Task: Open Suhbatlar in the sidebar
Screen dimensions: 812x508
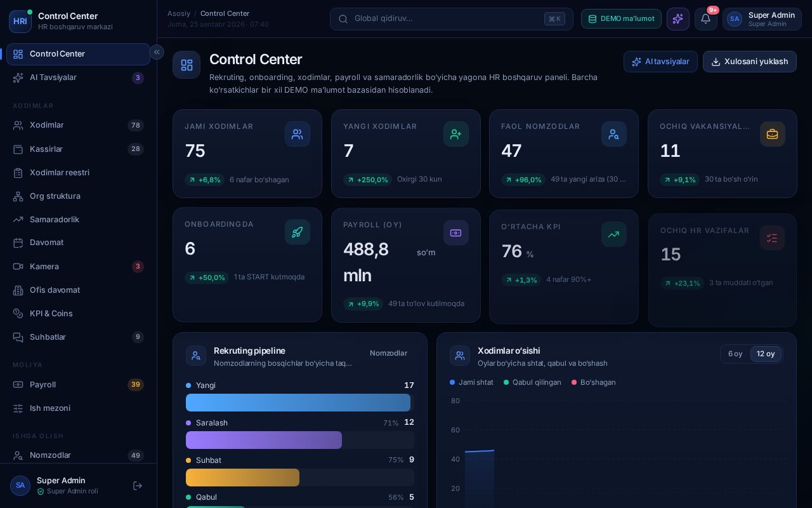Action: [x=78, y=337]
